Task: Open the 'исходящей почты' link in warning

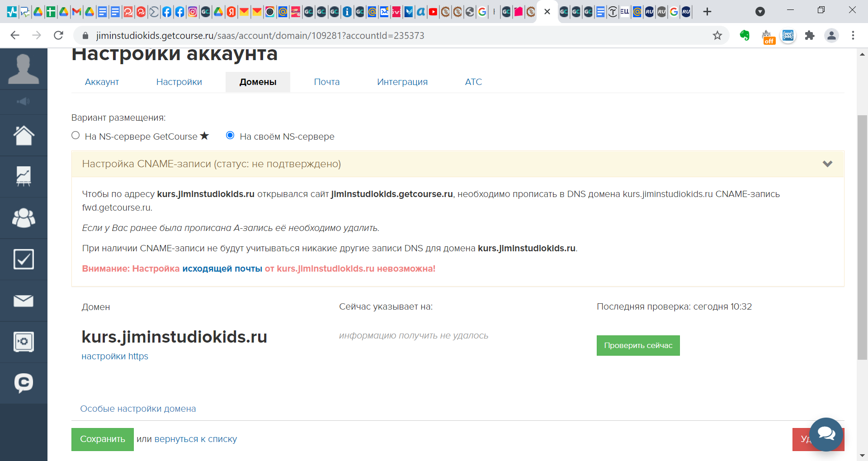Action: coord(222,268)
